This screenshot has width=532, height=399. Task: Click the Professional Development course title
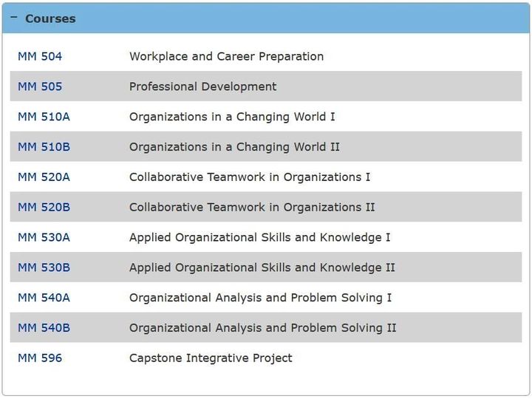pyautogui.click(x=202, y=86)
